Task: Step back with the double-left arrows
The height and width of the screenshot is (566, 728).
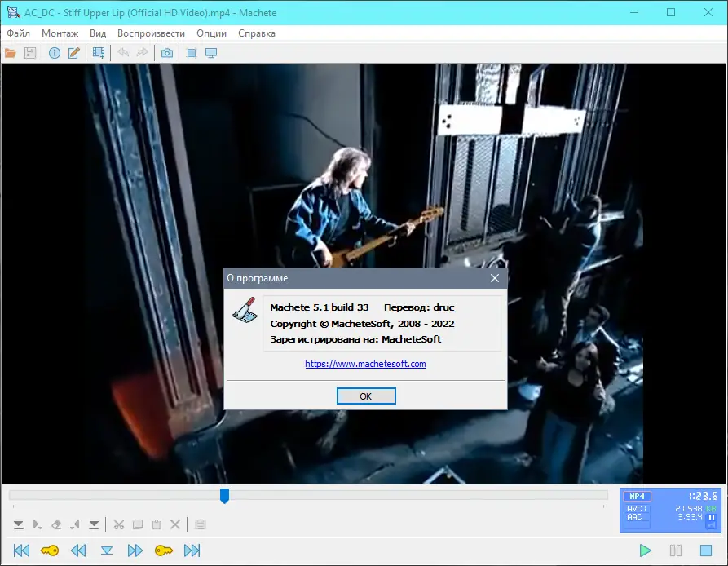Action: (78, 551)
